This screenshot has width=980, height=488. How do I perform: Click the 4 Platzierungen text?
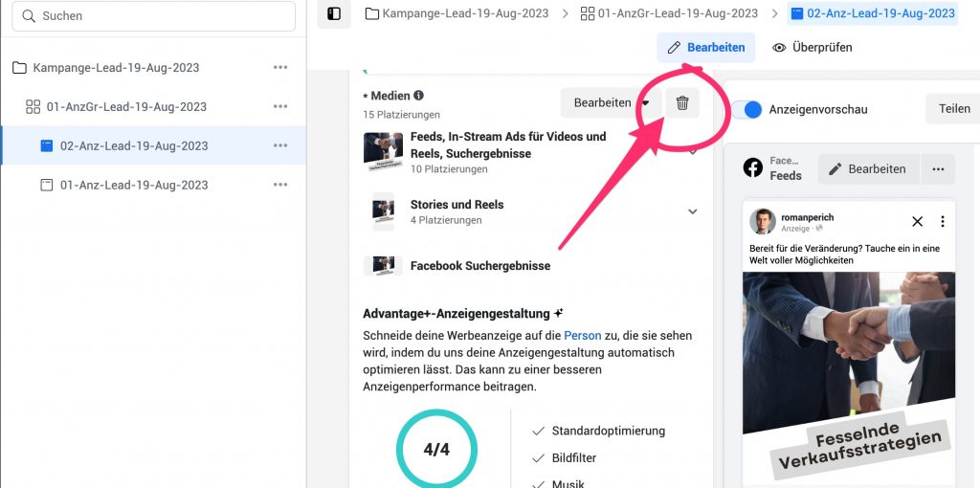[446, 221]
